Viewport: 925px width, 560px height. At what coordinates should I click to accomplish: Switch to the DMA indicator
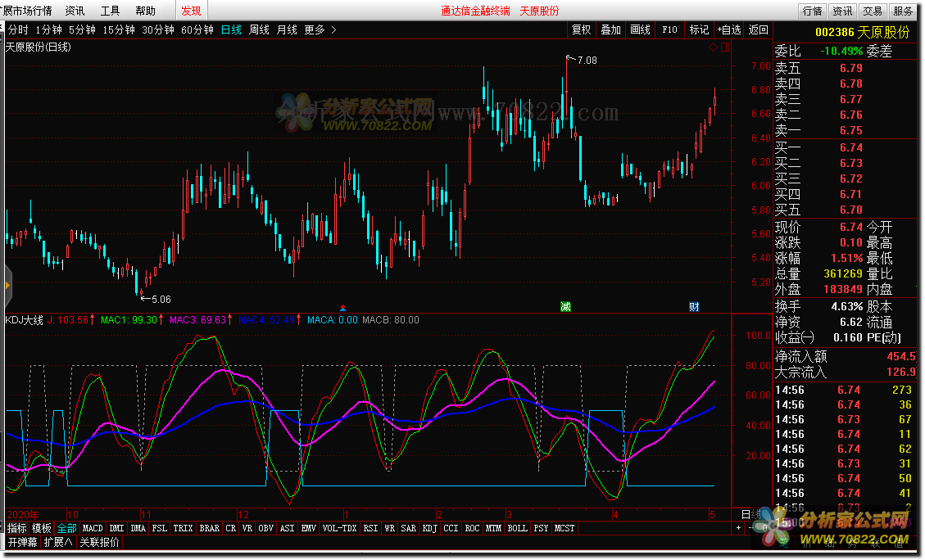[138, 528]
